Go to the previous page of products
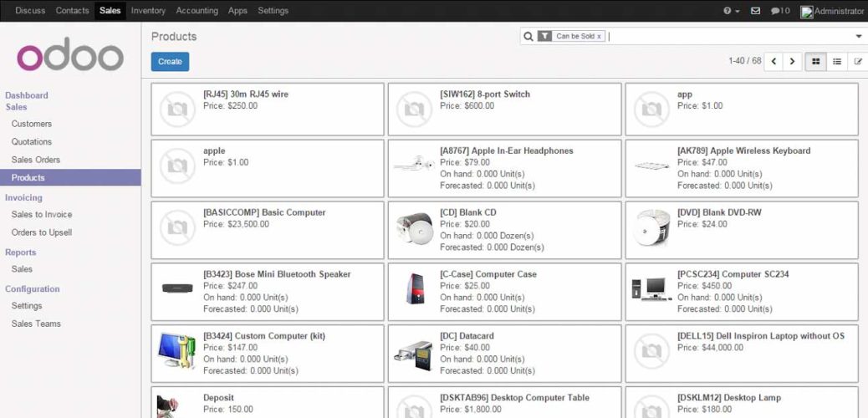This screenshot has width=868, height=418. 774,62
